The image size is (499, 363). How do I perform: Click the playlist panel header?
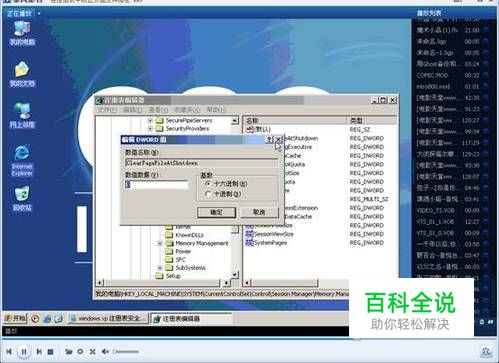coord(429,13)
